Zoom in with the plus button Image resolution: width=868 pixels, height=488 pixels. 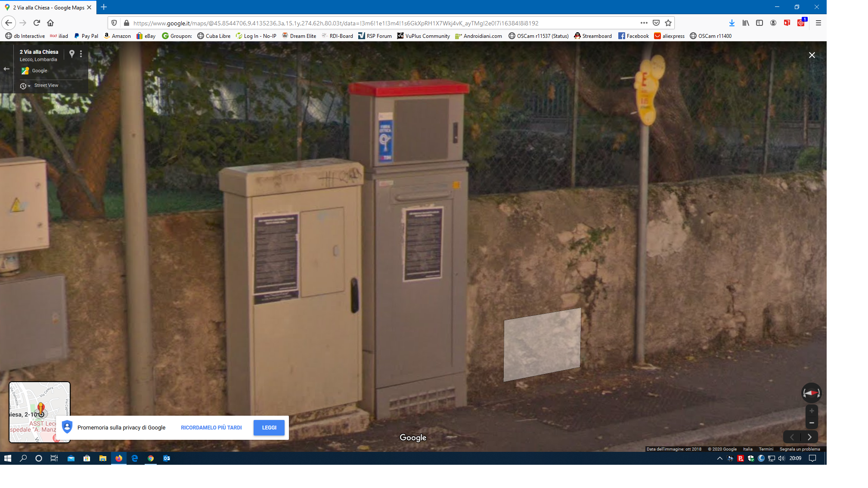click(812, 411)
